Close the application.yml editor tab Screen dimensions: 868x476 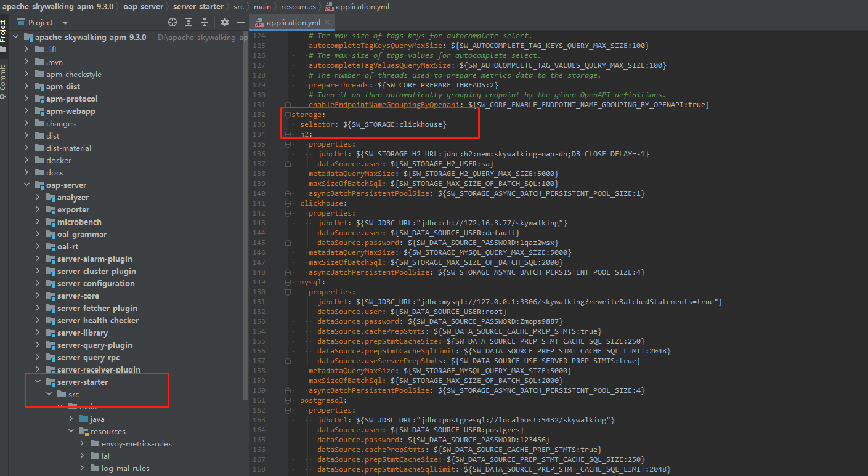click(327, 23)
